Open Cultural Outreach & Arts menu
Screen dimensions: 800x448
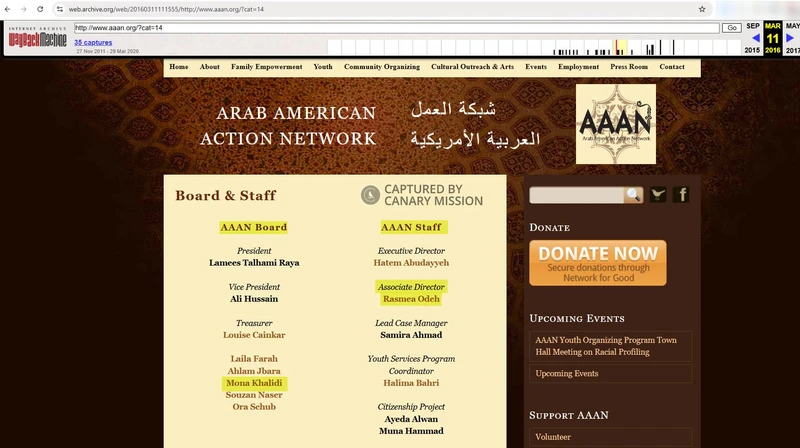click(x=472, y=67)
